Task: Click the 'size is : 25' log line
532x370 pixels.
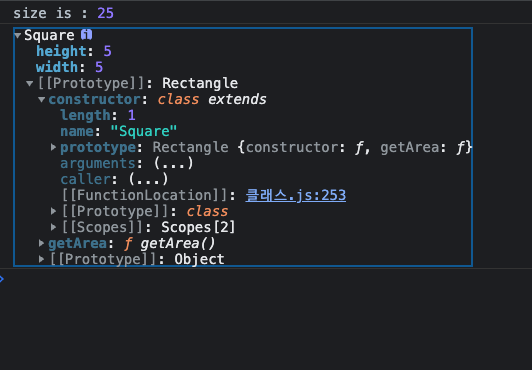Action: click(x=63, y=13)
